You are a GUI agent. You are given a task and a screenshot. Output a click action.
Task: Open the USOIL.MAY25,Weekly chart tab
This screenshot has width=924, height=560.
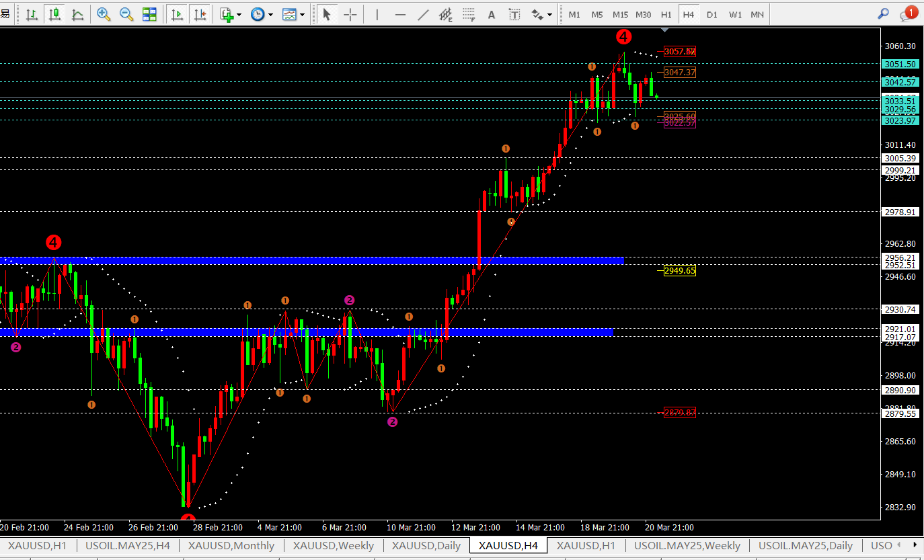[687, 546]
